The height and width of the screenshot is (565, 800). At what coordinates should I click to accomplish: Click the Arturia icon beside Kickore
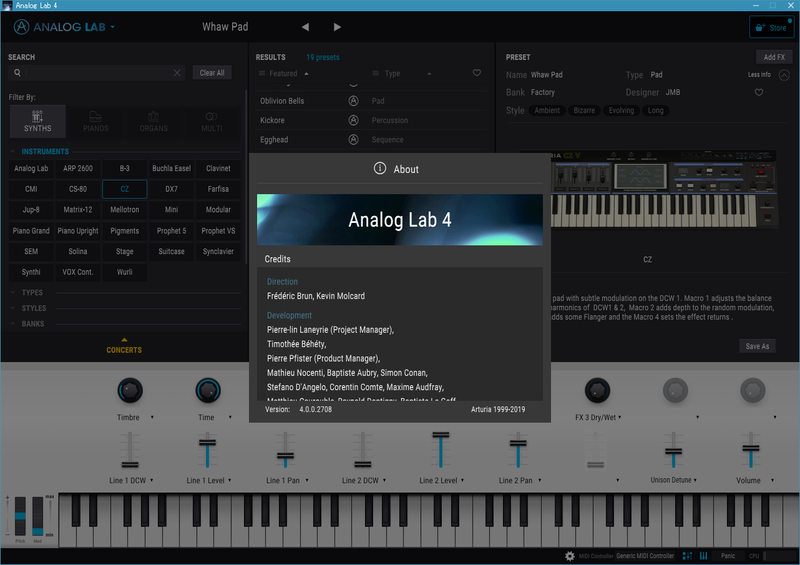pos(353,120)
